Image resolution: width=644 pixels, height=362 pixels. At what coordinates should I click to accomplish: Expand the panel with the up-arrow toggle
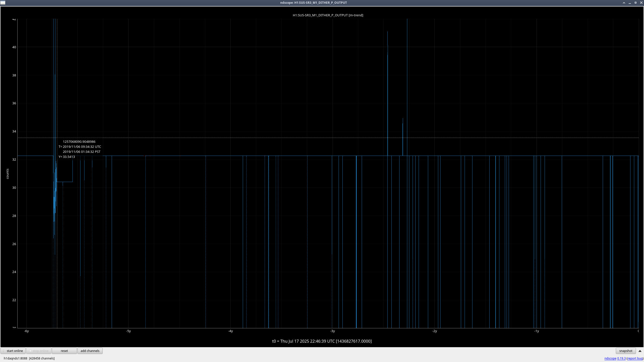pyautogui.click(x=640, y=351)
